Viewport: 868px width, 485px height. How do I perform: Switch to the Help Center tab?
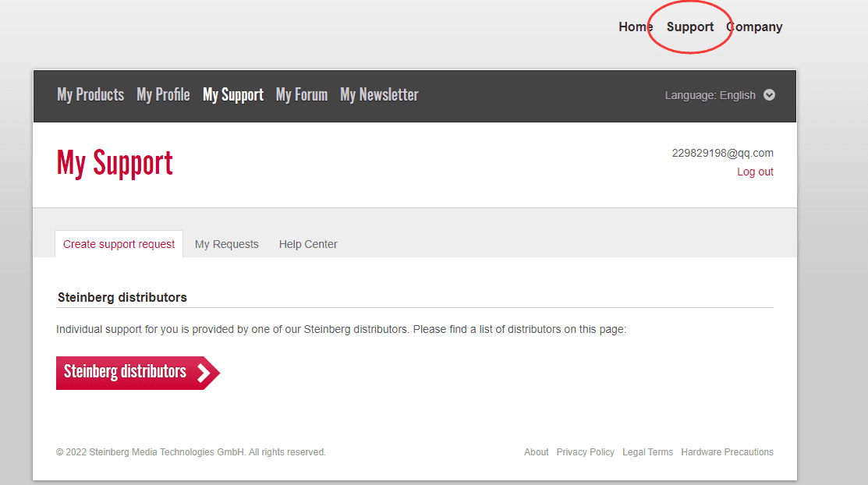pos(308,244)
